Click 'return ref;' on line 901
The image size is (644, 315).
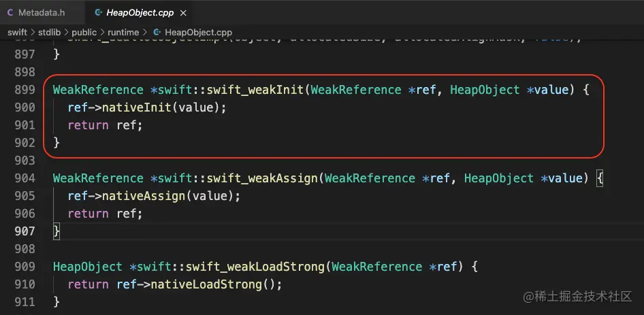105,125
